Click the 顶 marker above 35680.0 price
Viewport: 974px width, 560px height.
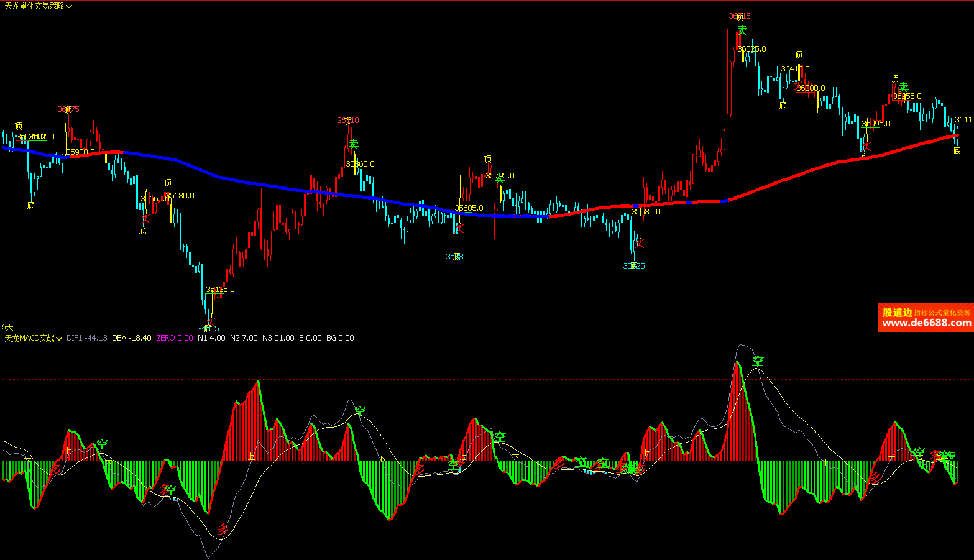[168, 183]
